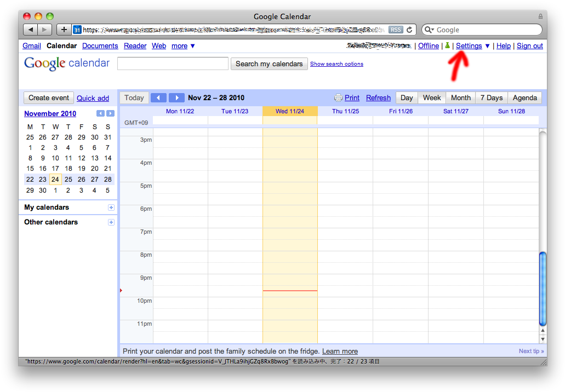Click the lock icon in title bar
565x392 pixels.
540,16
